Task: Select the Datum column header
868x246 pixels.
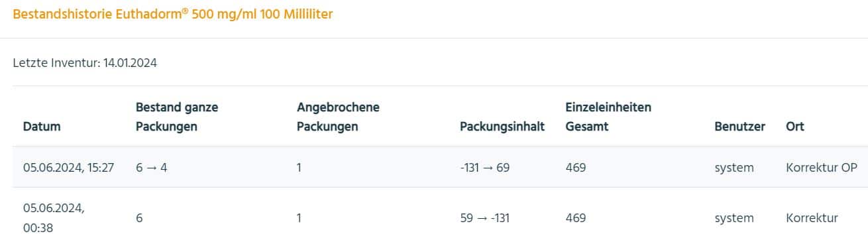Action: tap(42, 127)
